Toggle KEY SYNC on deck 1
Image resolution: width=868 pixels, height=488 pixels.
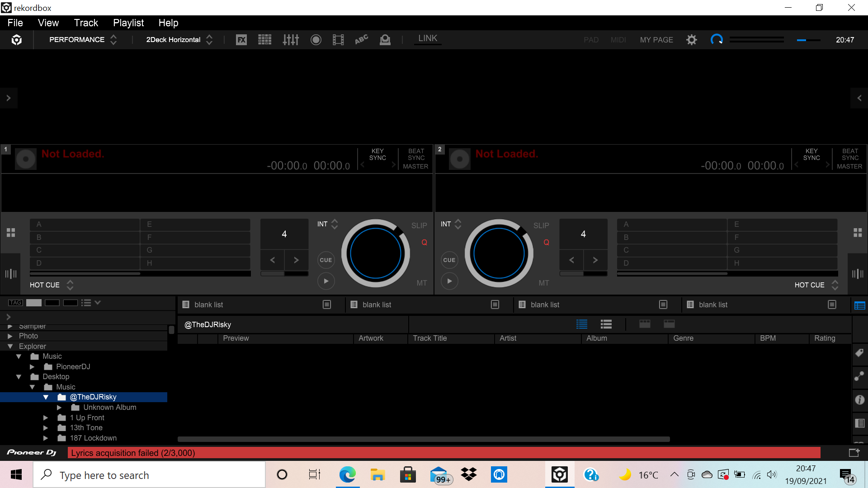[x=377, y=155]
